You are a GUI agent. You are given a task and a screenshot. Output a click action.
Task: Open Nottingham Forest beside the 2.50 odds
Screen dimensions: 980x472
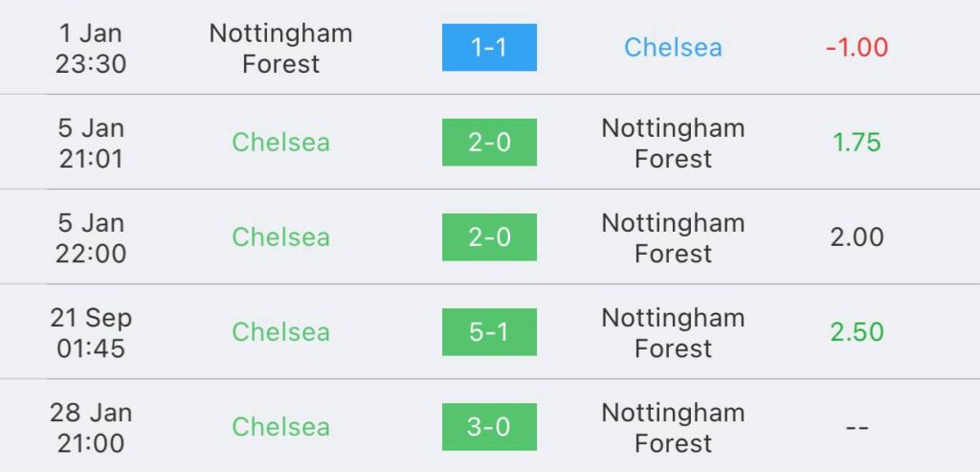pyautogui.click(x=673, y=332)
